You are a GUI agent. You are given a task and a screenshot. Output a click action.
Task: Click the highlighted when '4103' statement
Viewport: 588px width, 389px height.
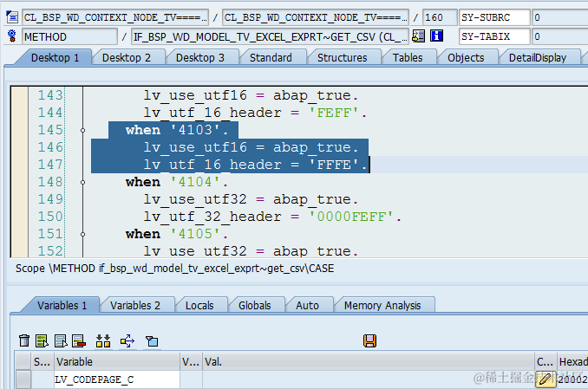click(177, 130)
